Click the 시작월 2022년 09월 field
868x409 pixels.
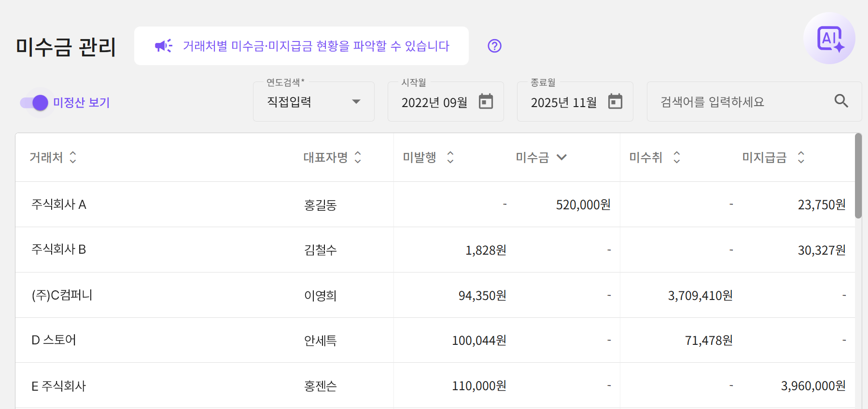pyautogui.click(x=434, y=102)
